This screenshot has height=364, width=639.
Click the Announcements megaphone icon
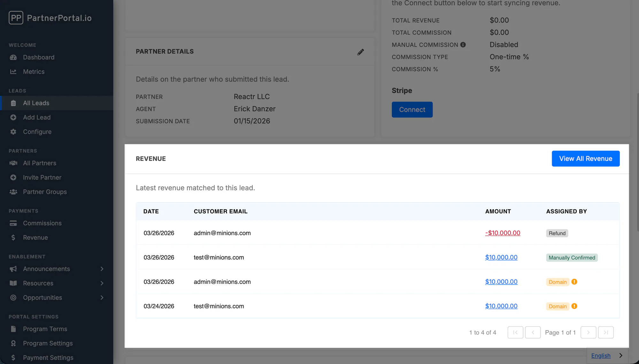13,269
